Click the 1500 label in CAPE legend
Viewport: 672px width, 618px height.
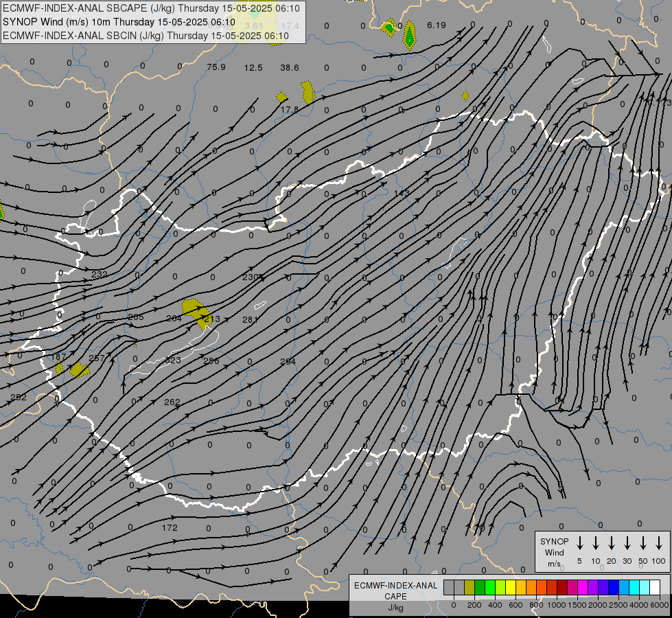click(x=577, y=605)
